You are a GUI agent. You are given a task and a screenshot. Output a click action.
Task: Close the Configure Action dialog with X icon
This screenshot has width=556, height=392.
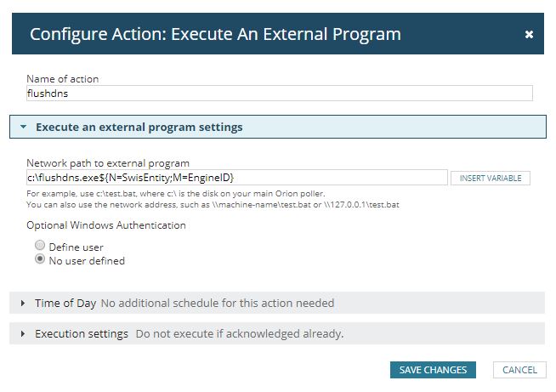(x=529, y=35)
